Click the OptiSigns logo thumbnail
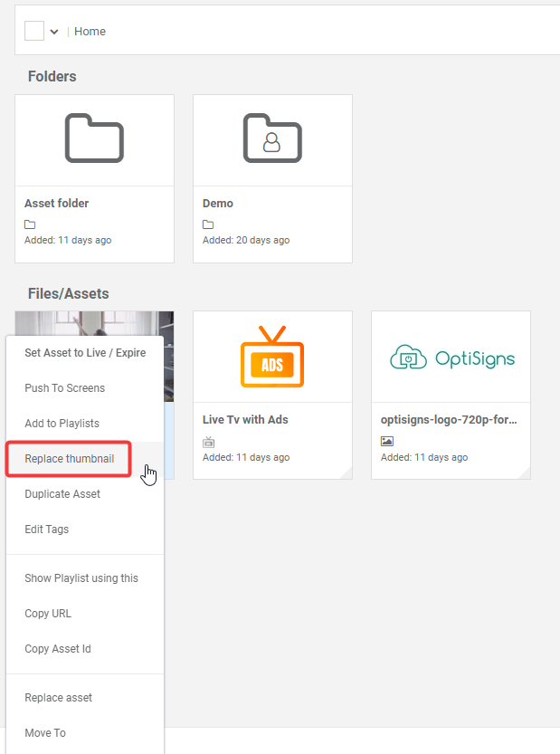The width and height of the screenshot is (560, 754). [451, 358]
